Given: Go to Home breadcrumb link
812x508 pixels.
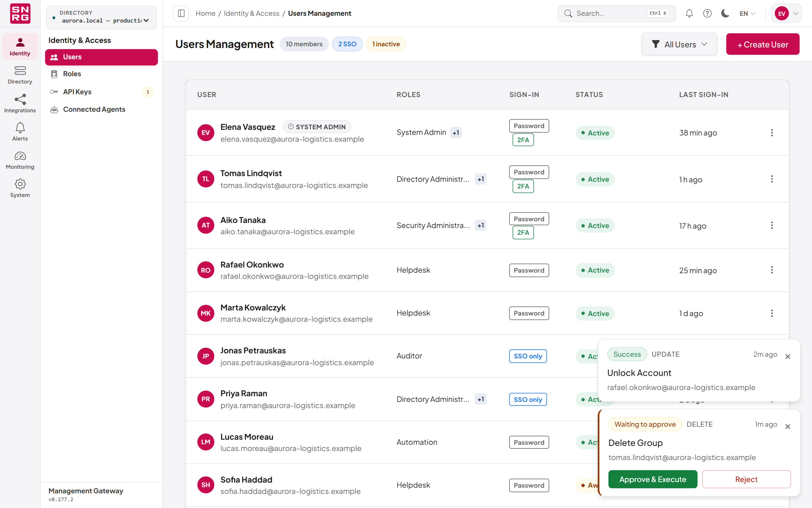Looking at the screenshot, I should tap(205, 14).
